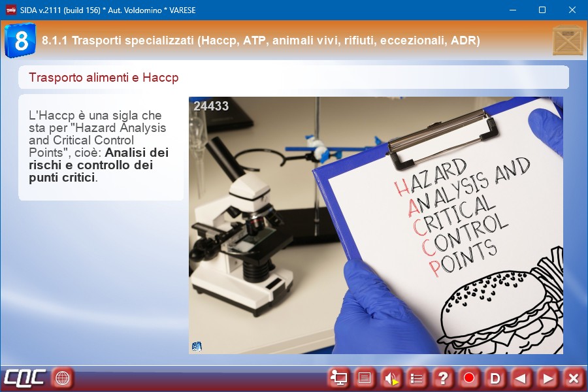Click the network computer icon in bottom toolbar
Image resolution: width=588 pixels, height=392 pixels.
339,378
